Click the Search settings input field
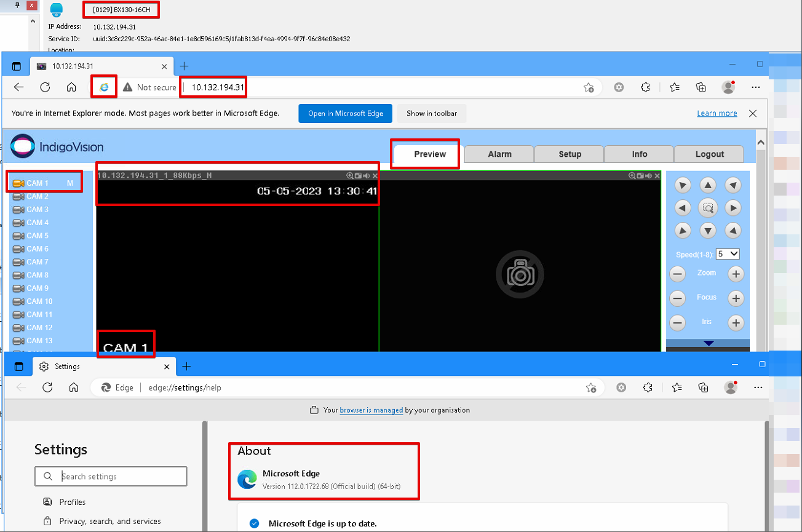The image size is (802, 532). 111,477
